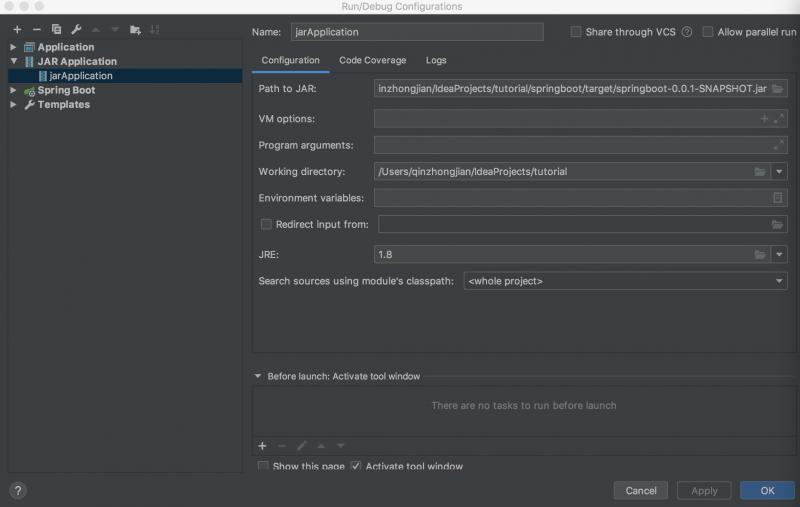Browse Redirect input file folder icon
Image resolution: width=800 pixels, height=507 pixels.
777,224
